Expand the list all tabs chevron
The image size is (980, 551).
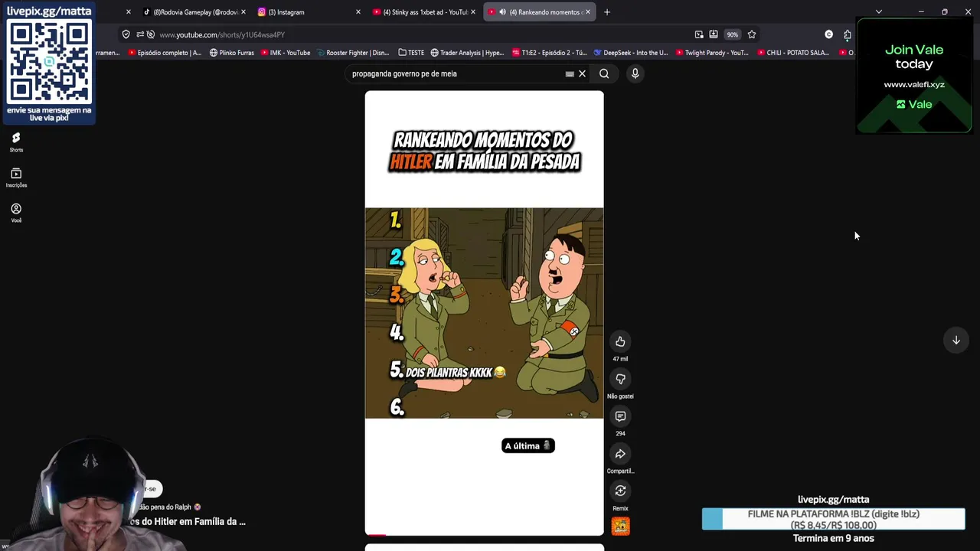878,11
